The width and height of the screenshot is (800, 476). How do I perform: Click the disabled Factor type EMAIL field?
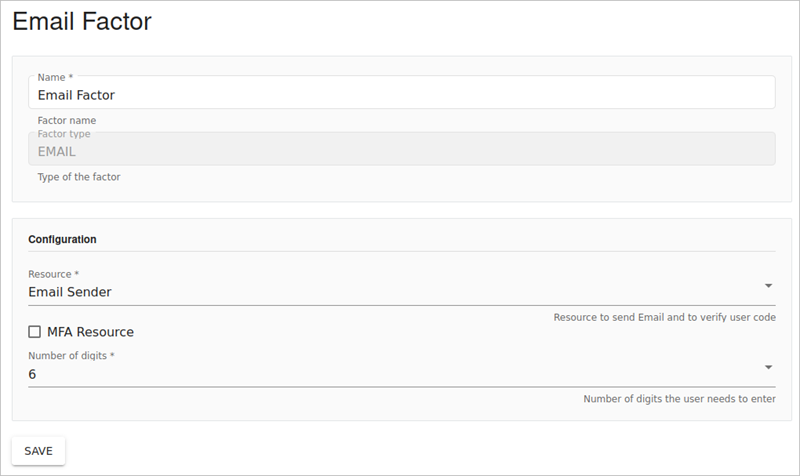400,152
